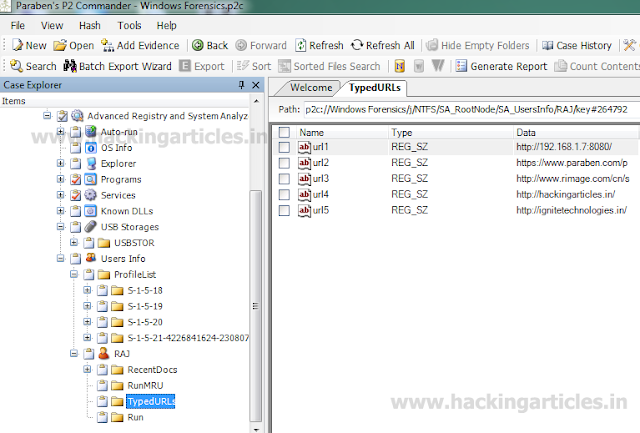Sort by the Name column header
Screen dimensions: 640x433
click(342, 132)
